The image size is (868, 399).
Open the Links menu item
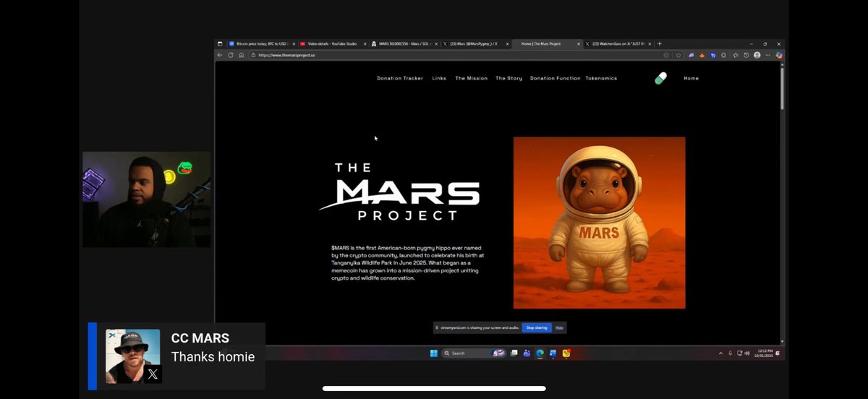439,78
